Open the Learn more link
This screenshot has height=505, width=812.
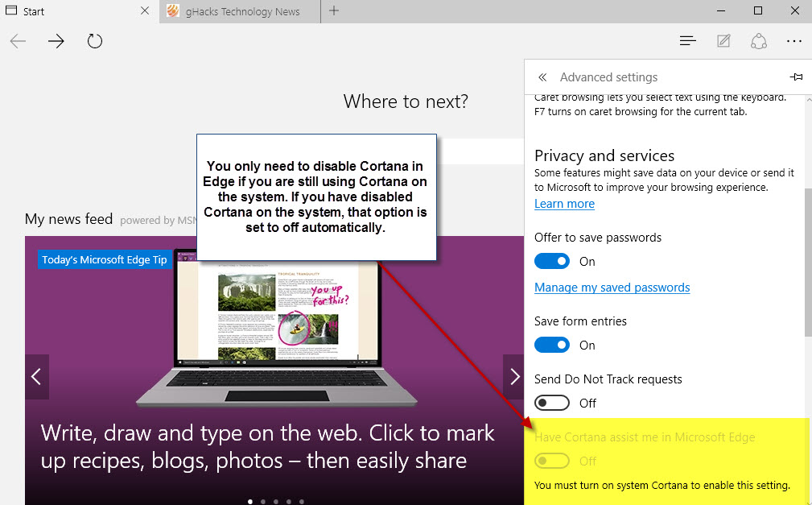coord(564,204)
